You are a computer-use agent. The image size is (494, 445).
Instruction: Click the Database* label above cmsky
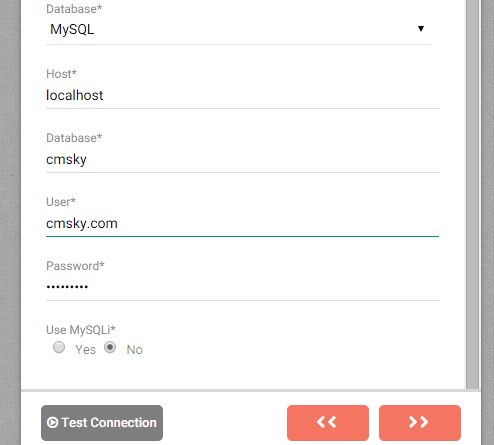coord(74,138)
